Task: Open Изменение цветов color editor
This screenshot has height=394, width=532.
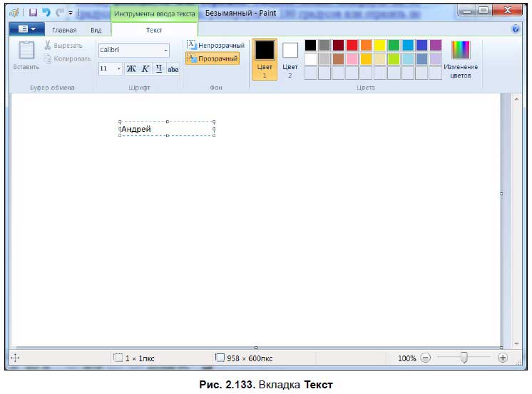Action: [x=461, y=59]
